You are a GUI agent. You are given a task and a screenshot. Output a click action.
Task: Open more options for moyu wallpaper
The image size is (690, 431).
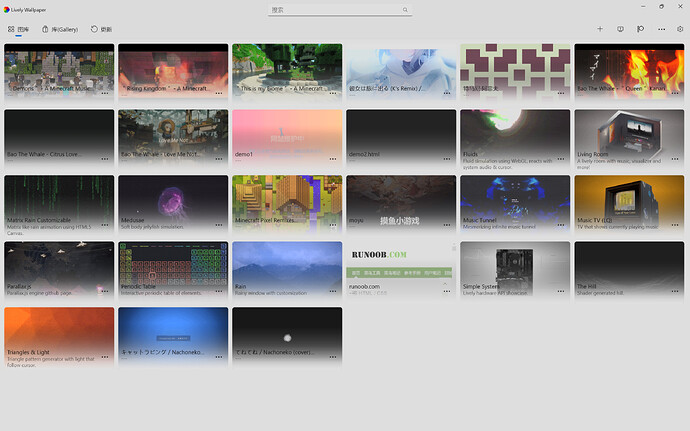[447, 225]
